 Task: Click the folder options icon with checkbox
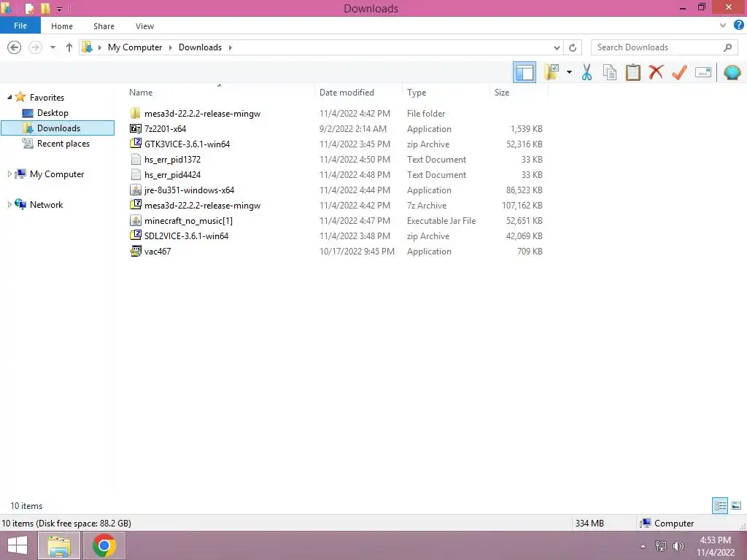pyautogui.click(x=551, y=72)
